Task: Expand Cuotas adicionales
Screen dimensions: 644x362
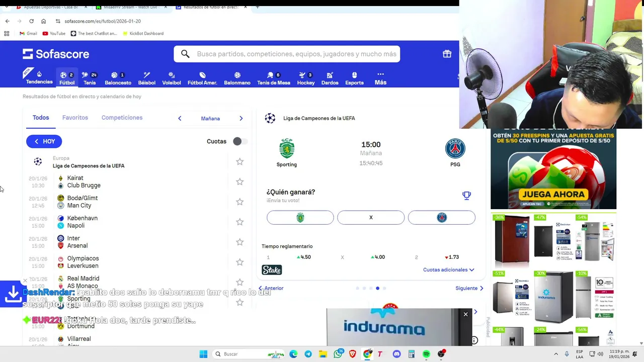Action: click(x=449, y=270)
